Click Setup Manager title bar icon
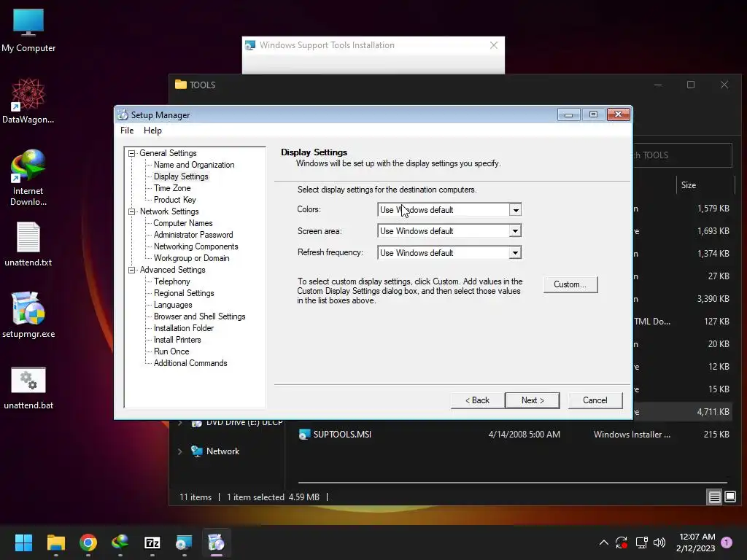The image size is (747, 560). coord(123,114)
